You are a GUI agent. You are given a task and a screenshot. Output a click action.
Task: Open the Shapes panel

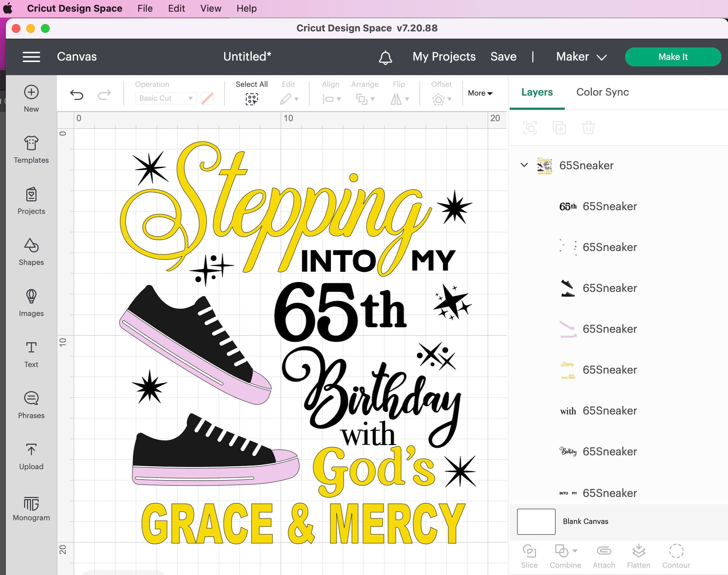coord(31,252)
